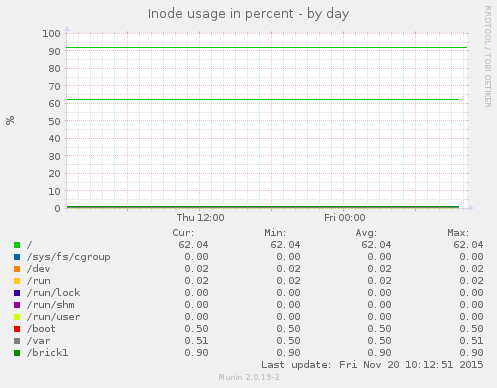Click the 'Last update: Fri Nov 20 10:12:51 2015' text
Image resolution: width=497 pixels, height=388 pixels.
(372, 365)
